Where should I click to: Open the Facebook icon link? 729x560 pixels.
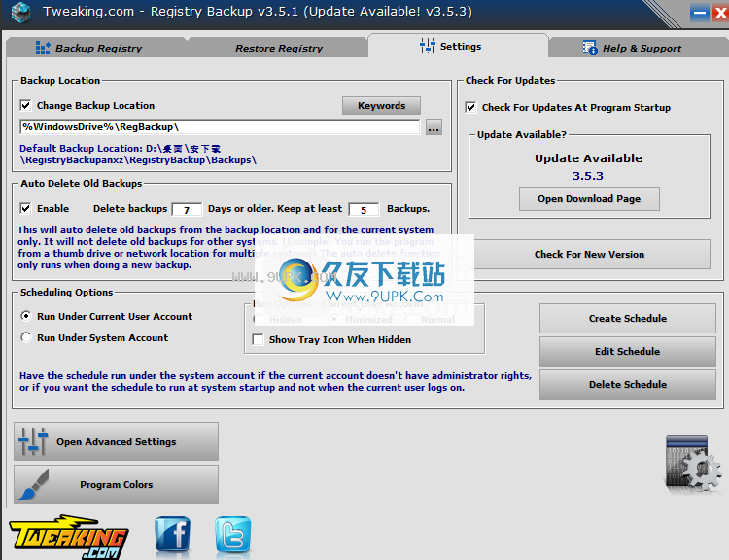172,536
